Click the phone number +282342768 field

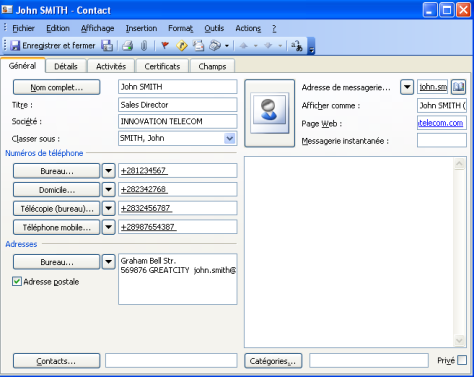click(x=178, y=189)
